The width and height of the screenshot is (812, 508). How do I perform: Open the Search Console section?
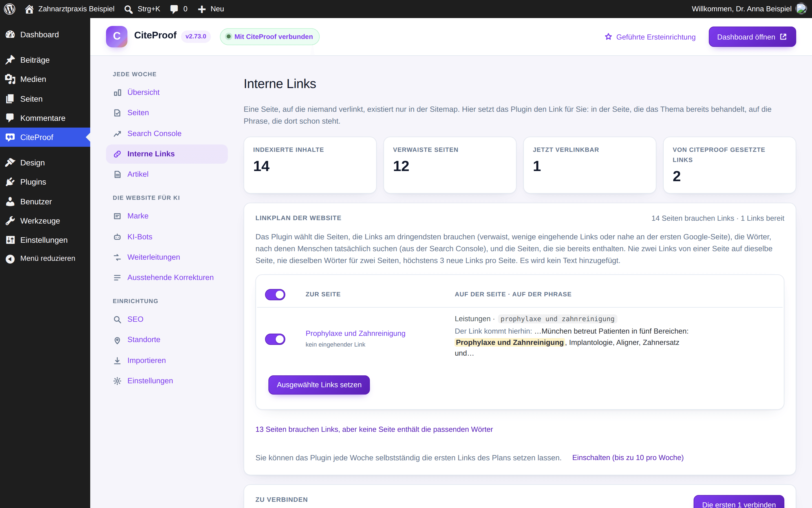pos(167,134)
